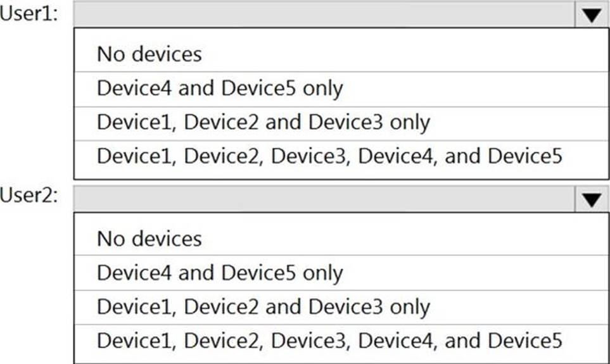Select "Device4 and Device5 only" for User2
Image resolution: width=610 pixels, height=364 pixels.
tap(220, 273)
